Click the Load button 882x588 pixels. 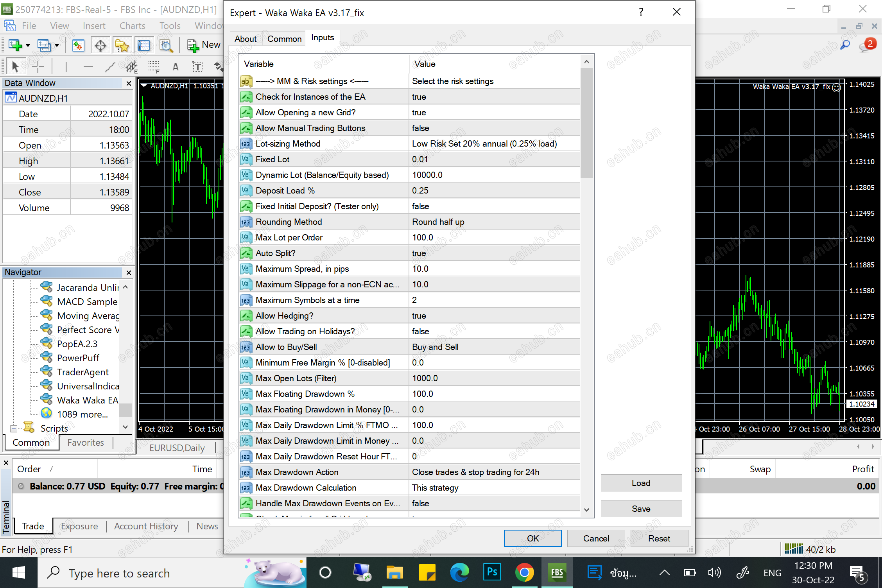tap(641, 482)
